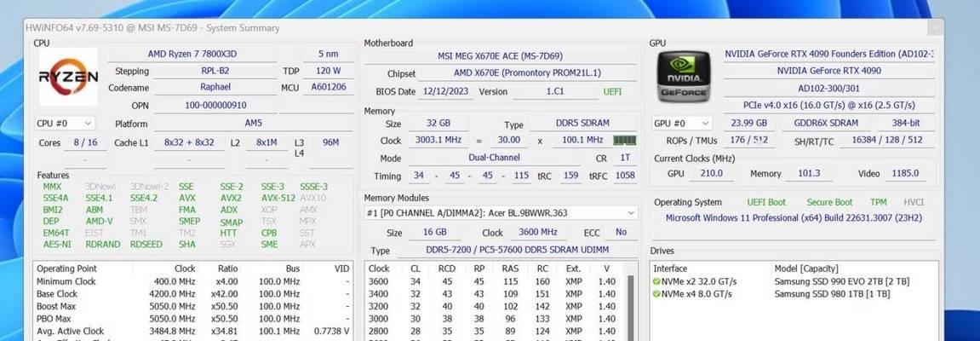
Task: Click the A601206 MCU value
Action: click(328, 88)
